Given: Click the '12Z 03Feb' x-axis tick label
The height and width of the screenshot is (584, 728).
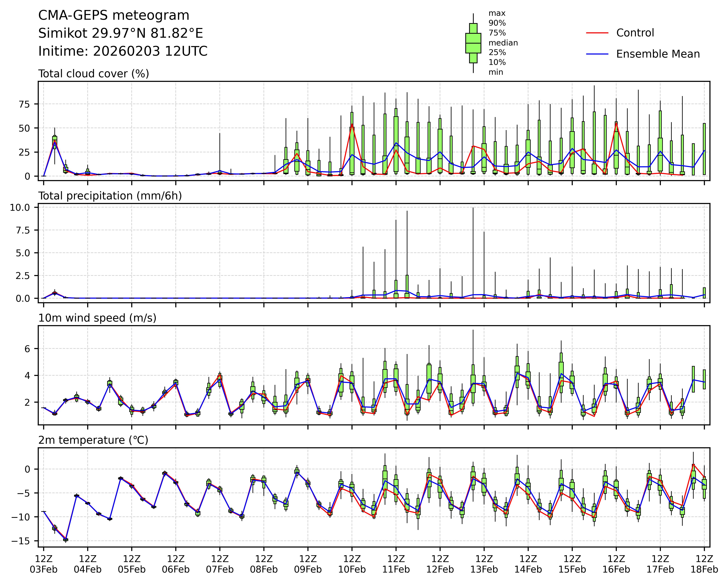Looking at the screenshot, I should (44, 564).
